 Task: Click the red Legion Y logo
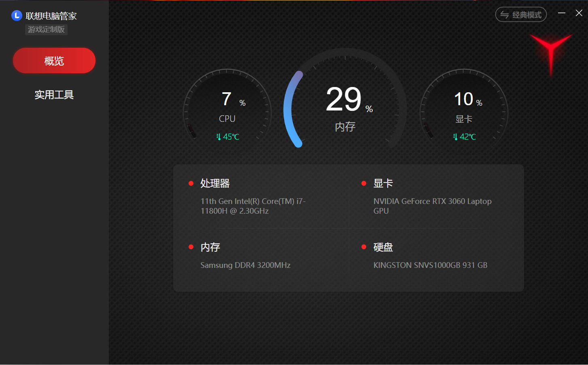point(551,55)
